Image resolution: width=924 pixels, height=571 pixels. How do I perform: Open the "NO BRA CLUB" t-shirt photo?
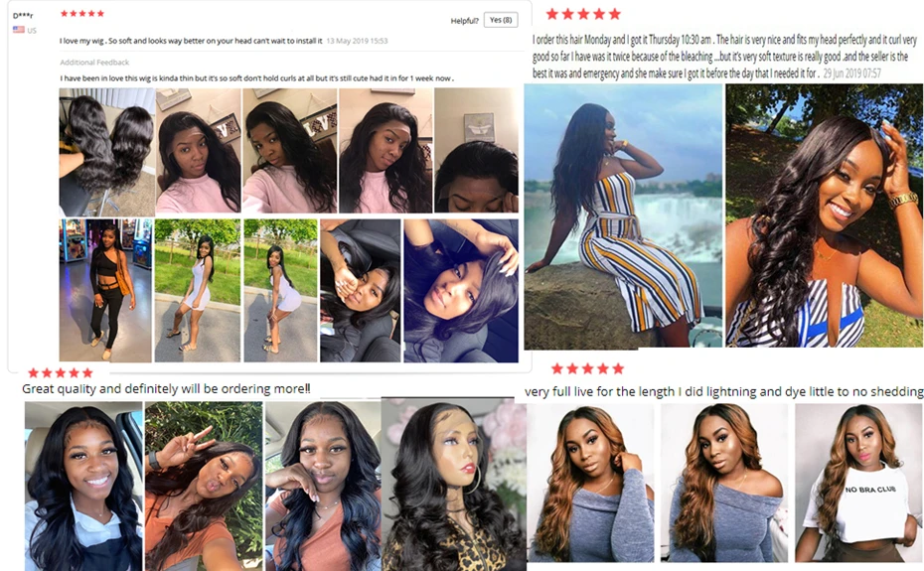[x=859, y=484]
